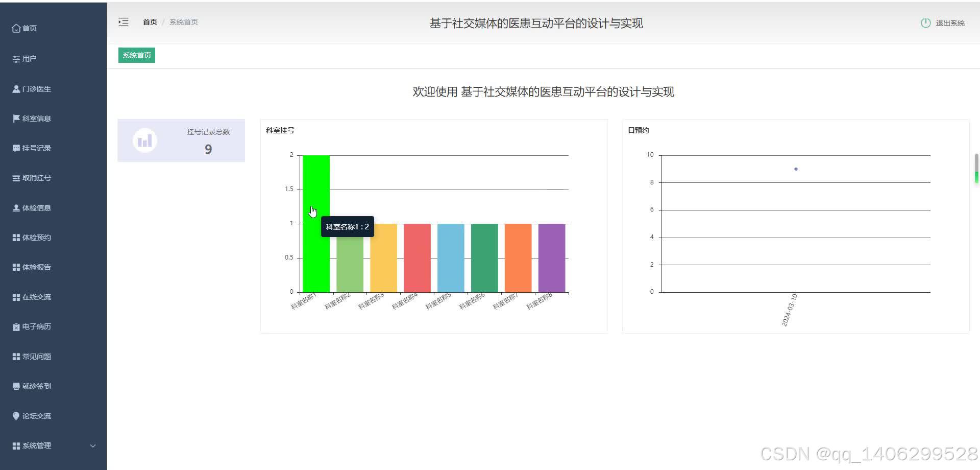Click the 日预约 chart title
The width and height of the screenshot is (980, 470).
pos(638,130)
